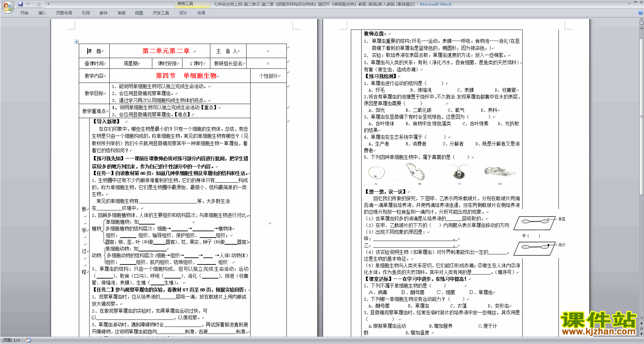The height and width of the screenshot is (344, 644).
Task: Click the Undo icon
Action: (x=28, y=4)
